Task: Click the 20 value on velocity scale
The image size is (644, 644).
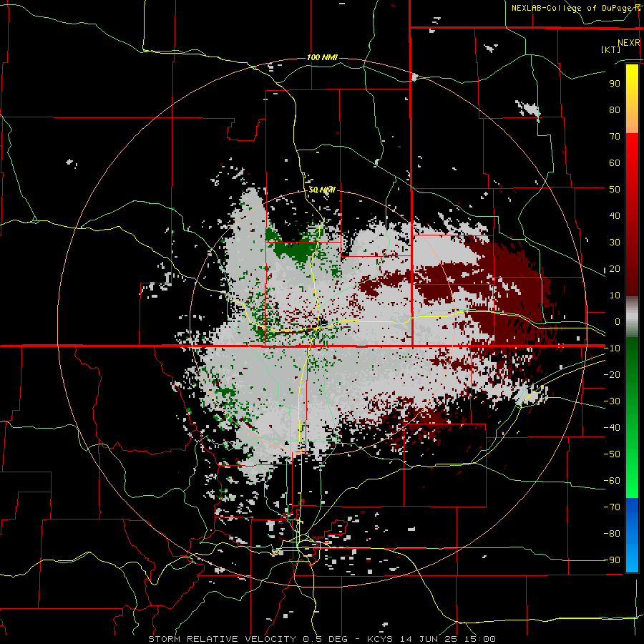Action: point(615,268)
